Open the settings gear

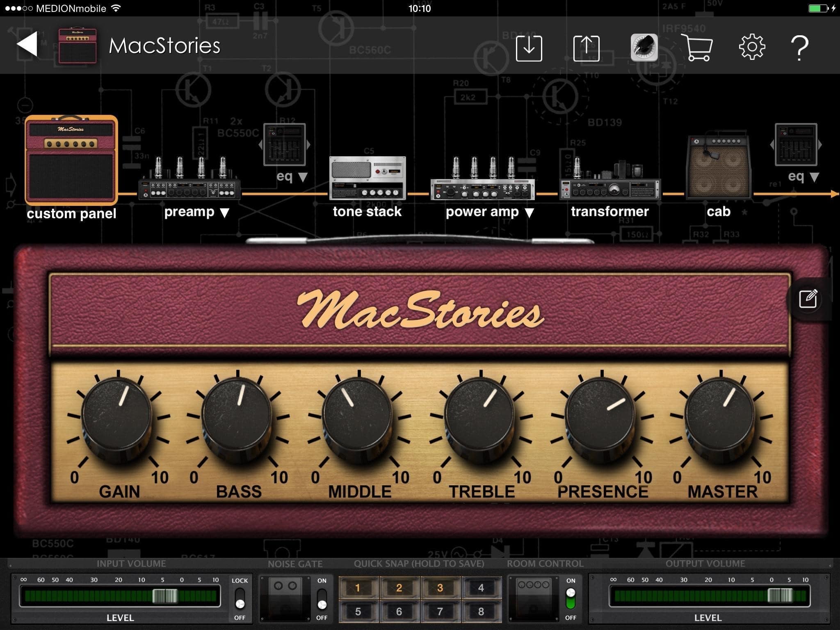751,48
